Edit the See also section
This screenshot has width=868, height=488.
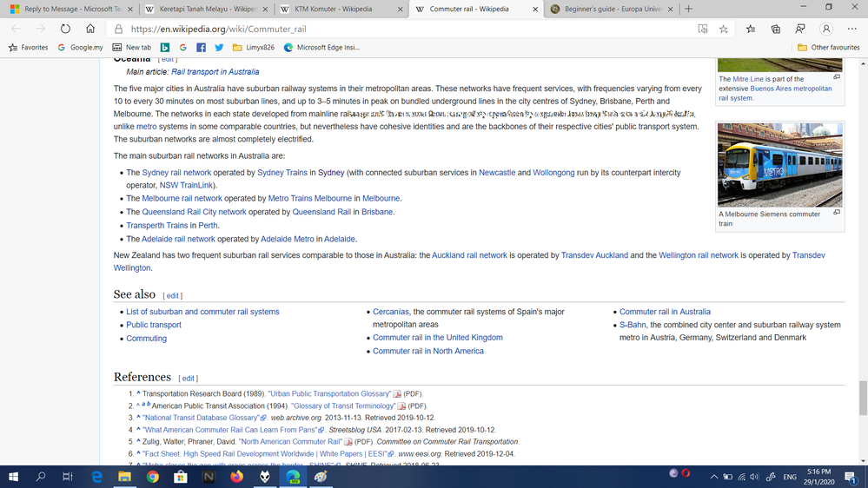coord(173,296)
